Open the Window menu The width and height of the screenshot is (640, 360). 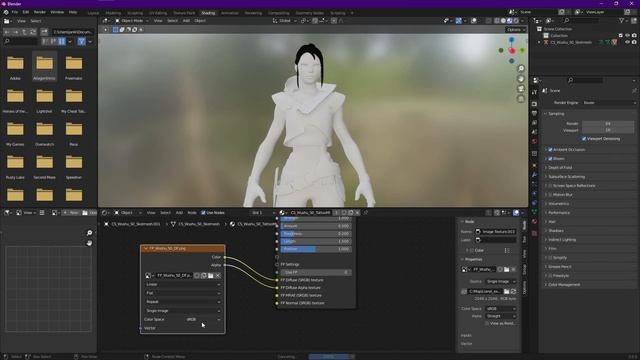tap(57, 13)
